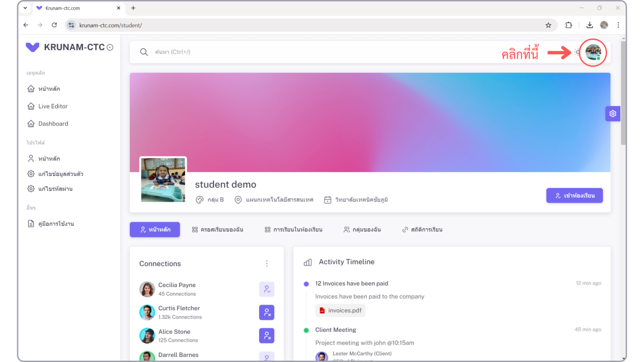Image resolution: width=644 pixels, height=362 pixels.
Task: Click the Alice Stone connection button
Action: pos(267,336)
